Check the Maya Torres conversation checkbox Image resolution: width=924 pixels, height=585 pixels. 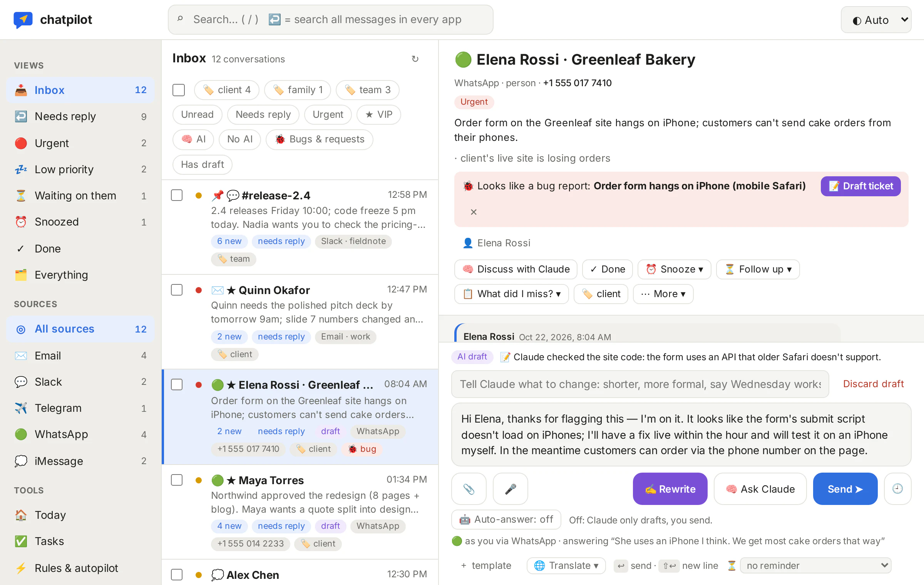(177, 480)
